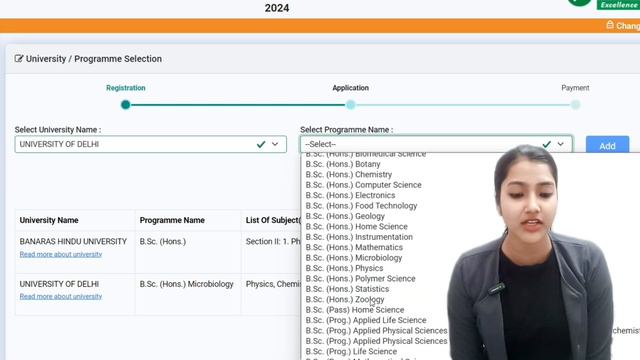Select B.Sc. (Hons.) Computer Science
The height and width of the screenshot is (360, 640).
(363, 185)
